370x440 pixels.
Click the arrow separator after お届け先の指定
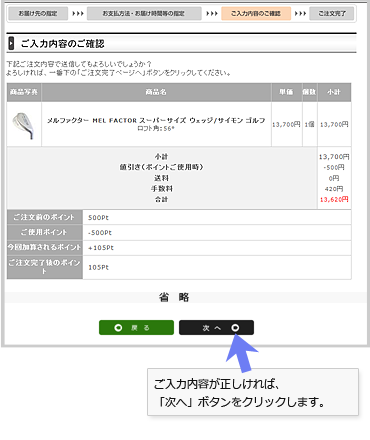78,14
